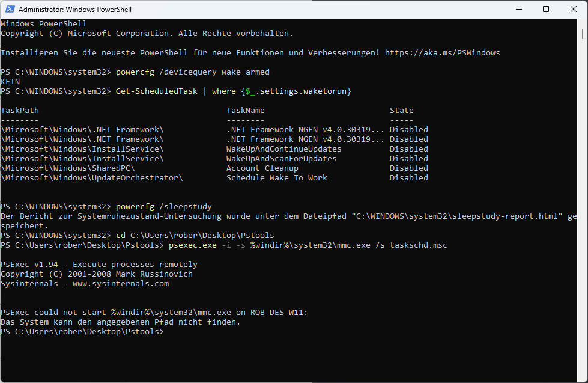Click the 'KEIN' output line
Image resolution: width=588 pixels, height=383 pixels.
coord(10,82)
